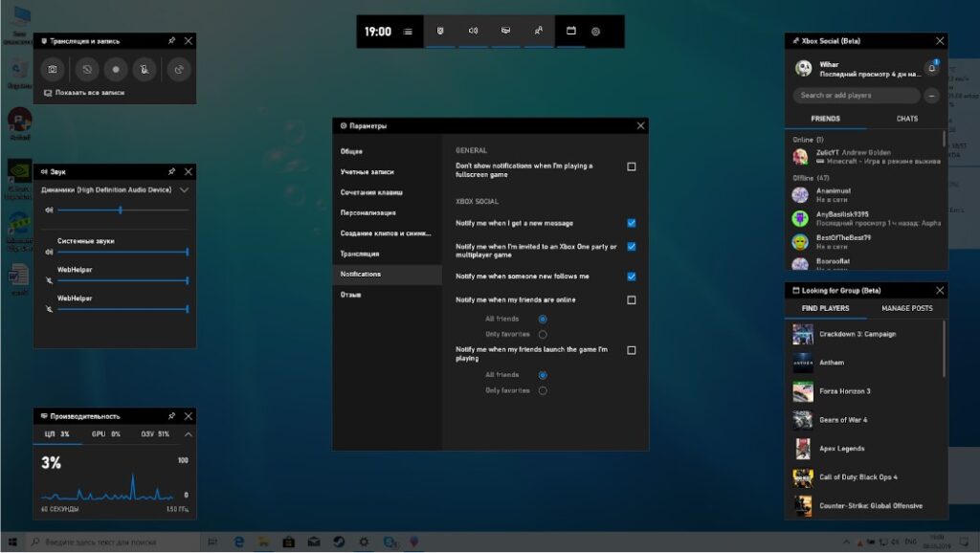Adjust the main speaker volume slider
Screen dimensions: 980x553
[123, 210]
